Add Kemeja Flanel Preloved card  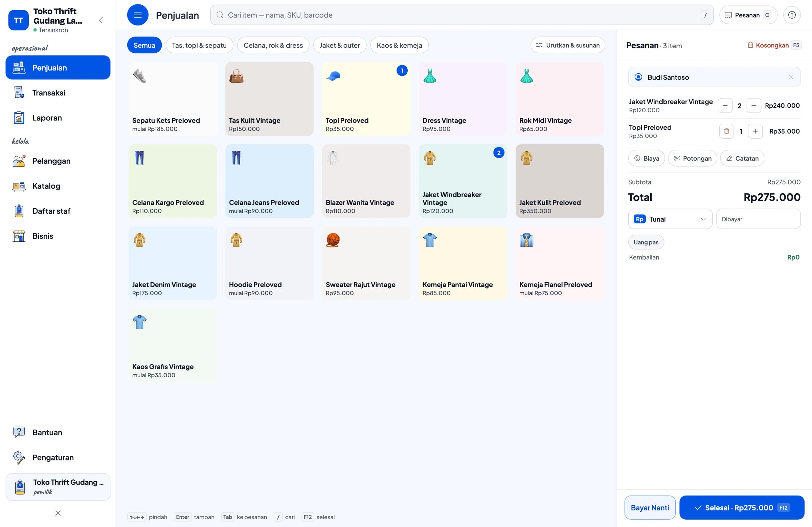[x=560, y=263]
